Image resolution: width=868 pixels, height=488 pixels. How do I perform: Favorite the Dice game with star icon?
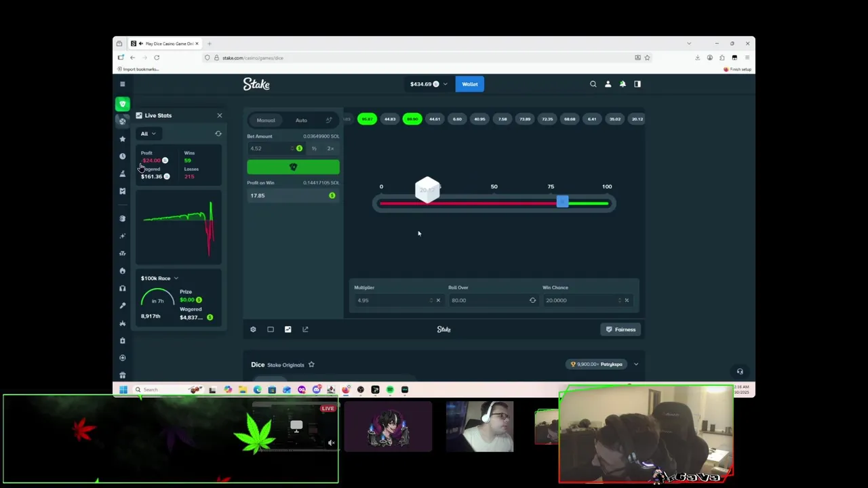pyautogui.click(x=311, y=365)
